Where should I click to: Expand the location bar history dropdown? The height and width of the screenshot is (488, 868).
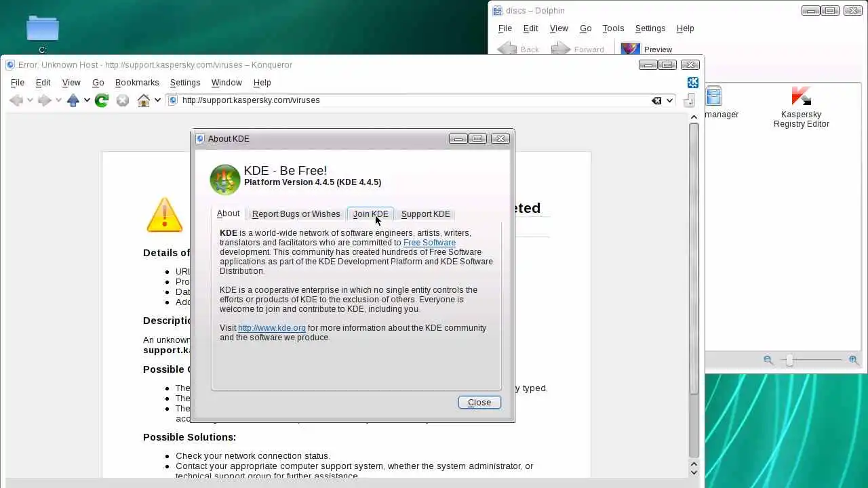coord(669,100)
